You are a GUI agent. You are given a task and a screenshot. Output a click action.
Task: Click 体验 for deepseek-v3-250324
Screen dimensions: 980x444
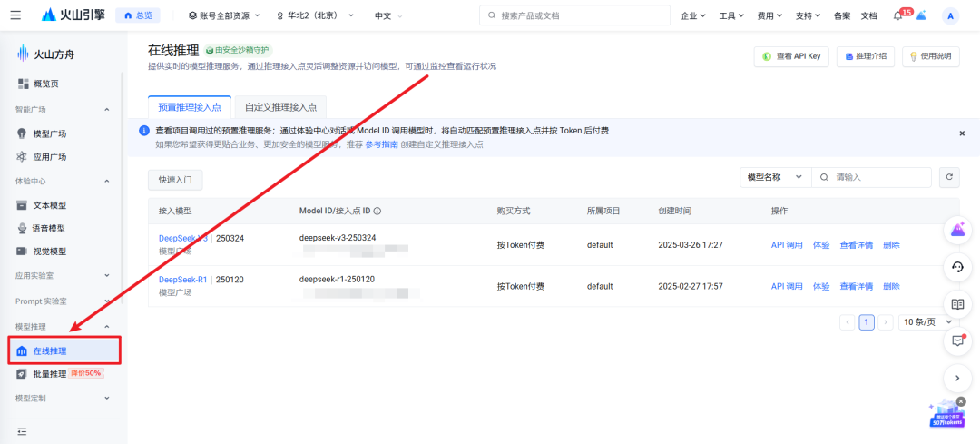(x=820, y=245)
